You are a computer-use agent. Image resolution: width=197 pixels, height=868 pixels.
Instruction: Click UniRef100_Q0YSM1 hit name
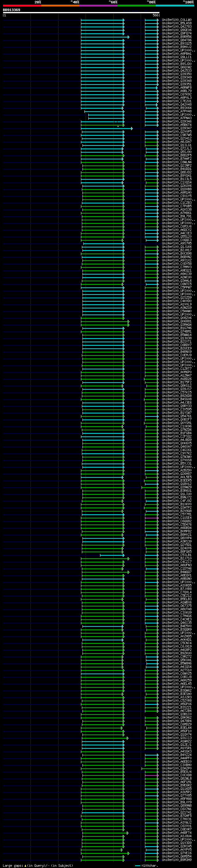[177, 423]
